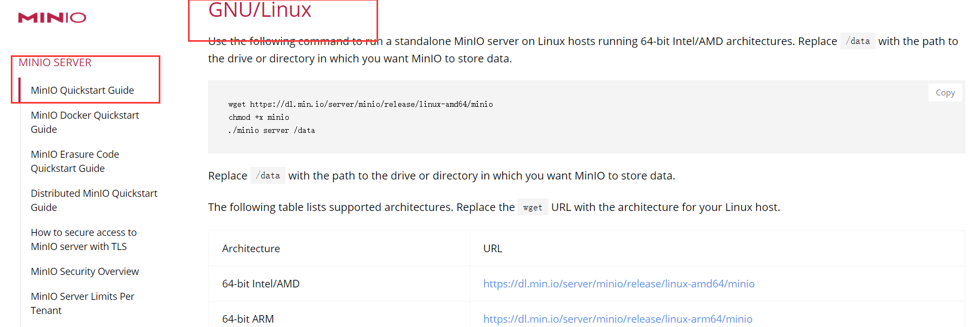Click the wget command line in code block
The image size is (980, 327).
[x=360, y=104]
